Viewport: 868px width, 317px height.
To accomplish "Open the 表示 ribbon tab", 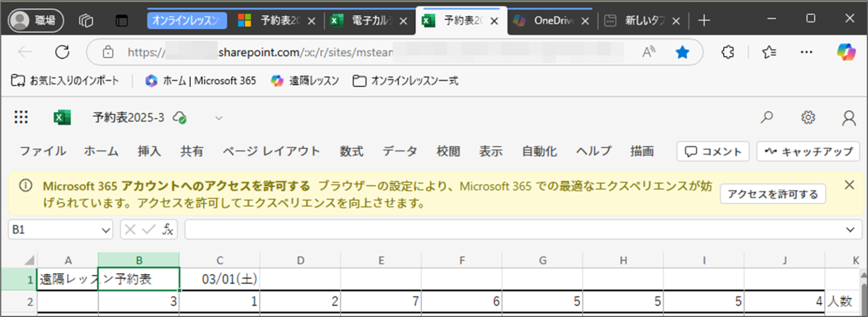I will coord(491,151).
